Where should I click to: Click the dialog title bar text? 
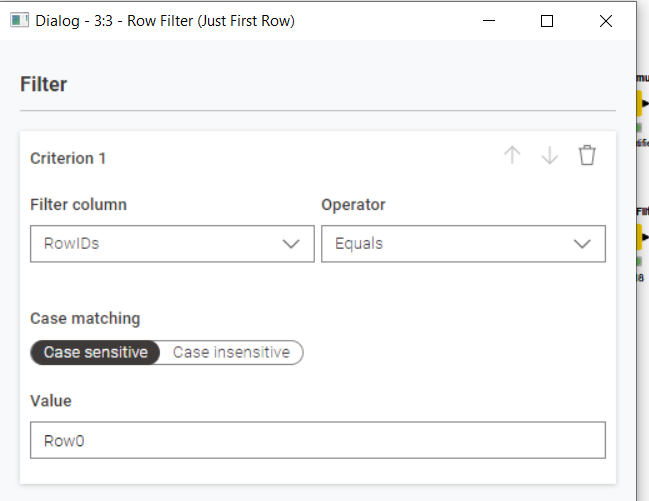[165, 21]
